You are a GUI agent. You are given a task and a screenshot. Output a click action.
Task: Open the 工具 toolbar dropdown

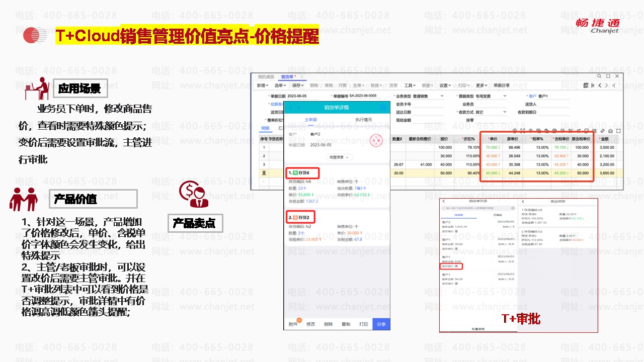point(410,85)
